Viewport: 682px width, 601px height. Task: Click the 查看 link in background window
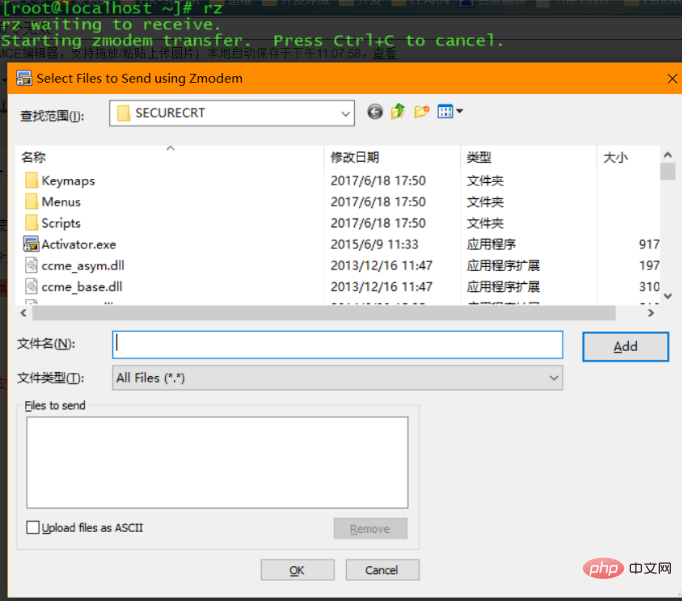[x=384, y=53]
